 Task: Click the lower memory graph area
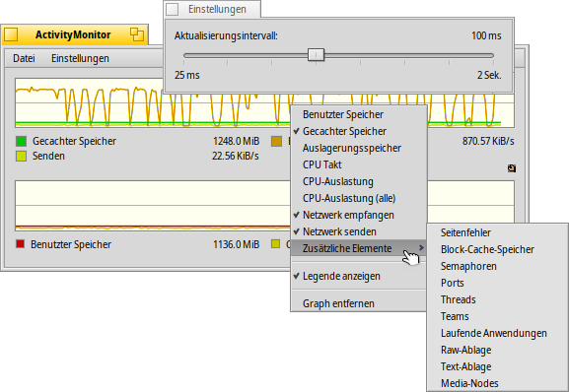(153, 206)
